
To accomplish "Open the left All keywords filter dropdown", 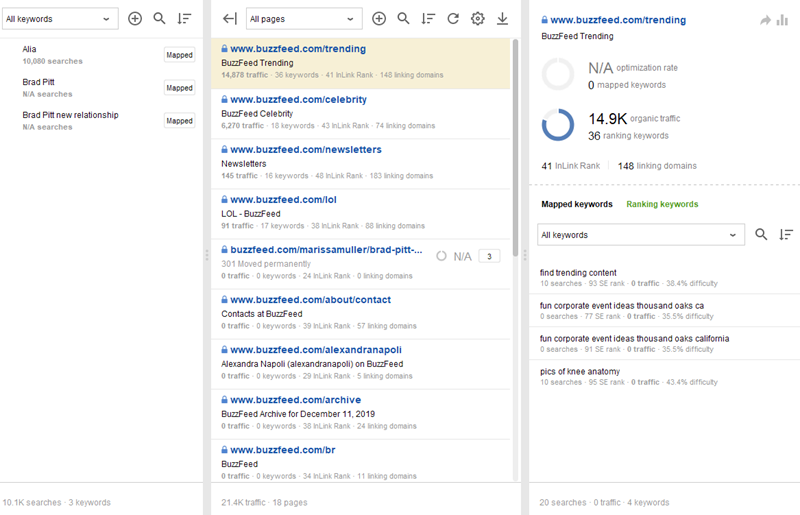I will click(59, 19).
